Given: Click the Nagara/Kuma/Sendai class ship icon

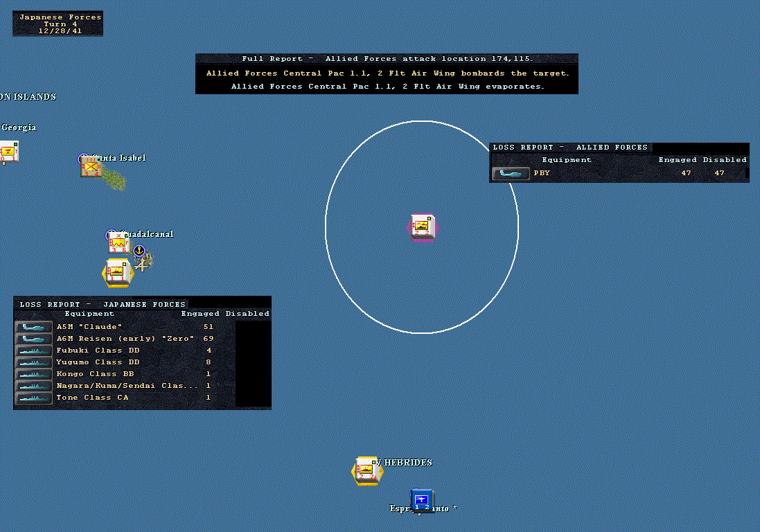Looking at the screenshot, I should pyautogui.click(x=33, y=386).
